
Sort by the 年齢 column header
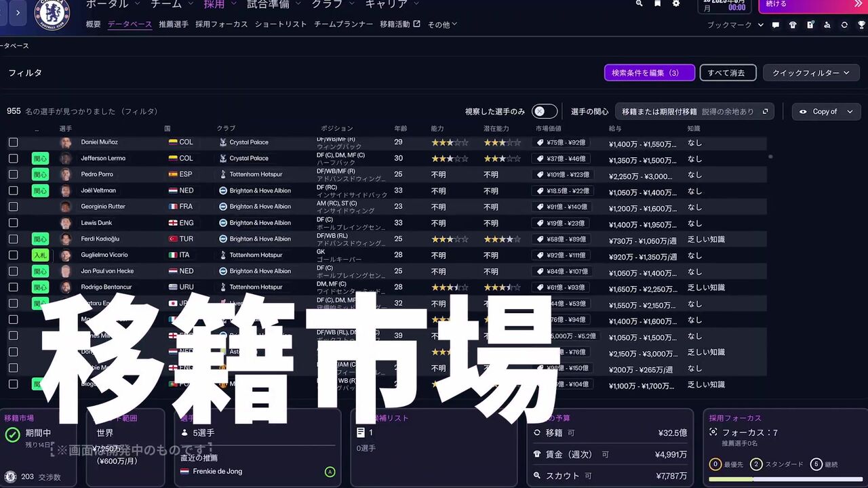(x=401, y=128)
